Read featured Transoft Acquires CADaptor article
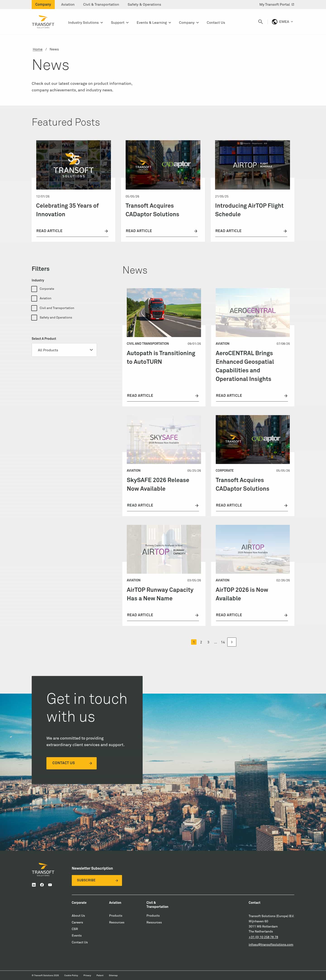326x980 pixels. coord(162,231)
